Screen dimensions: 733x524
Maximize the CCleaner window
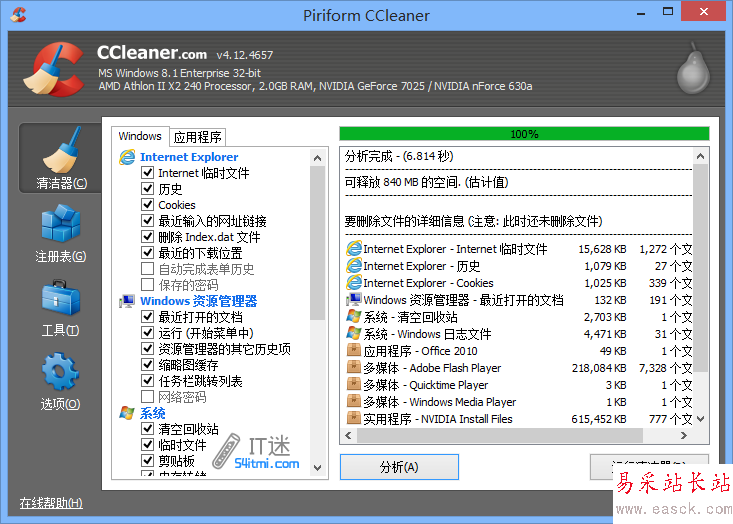coord(668,12)
